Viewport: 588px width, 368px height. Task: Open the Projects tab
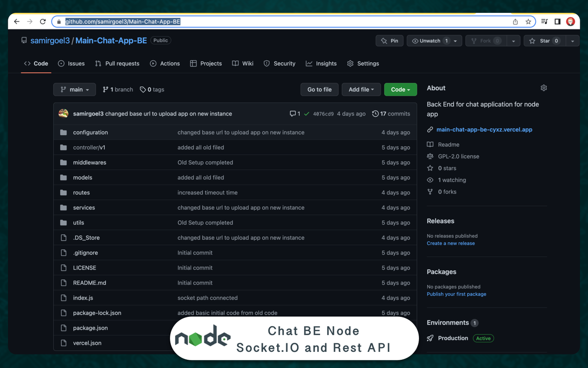206,63
